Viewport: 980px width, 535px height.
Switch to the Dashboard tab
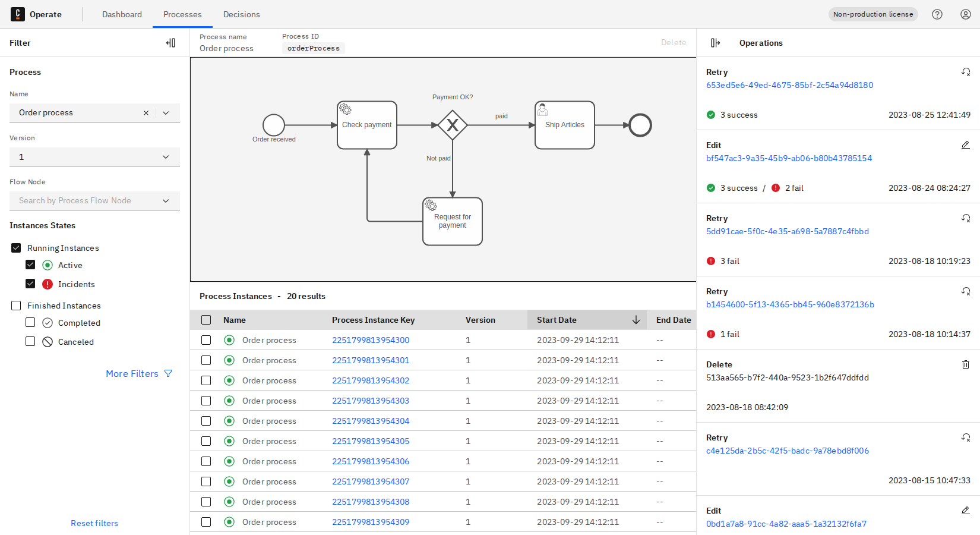(x=122, y=14)
